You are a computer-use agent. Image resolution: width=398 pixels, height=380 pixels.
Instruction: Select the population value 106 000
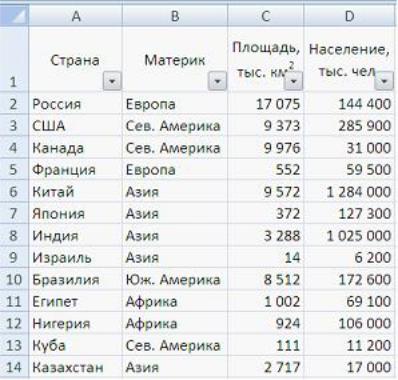pyautogui.click(x=349, y=323)
